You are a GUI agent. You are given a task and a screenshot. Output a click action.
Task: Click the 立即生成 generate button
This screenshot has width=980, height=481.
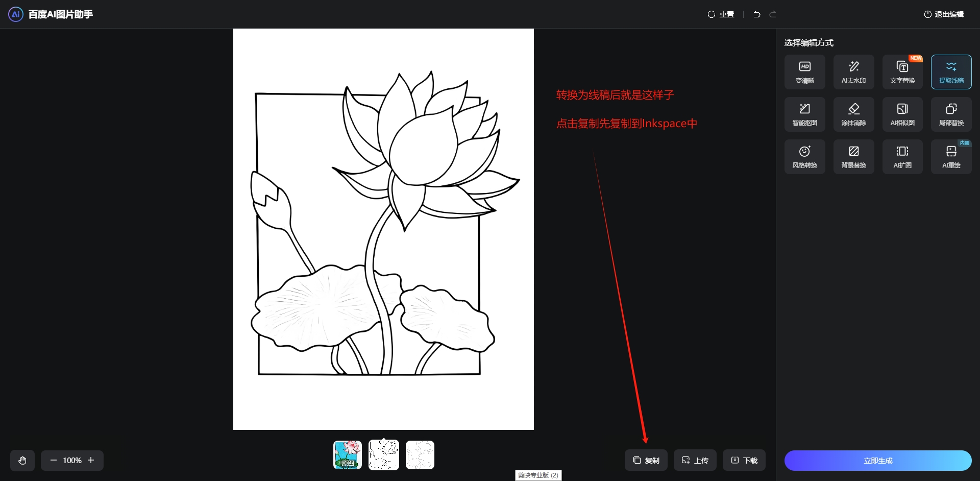coord(877,461)
